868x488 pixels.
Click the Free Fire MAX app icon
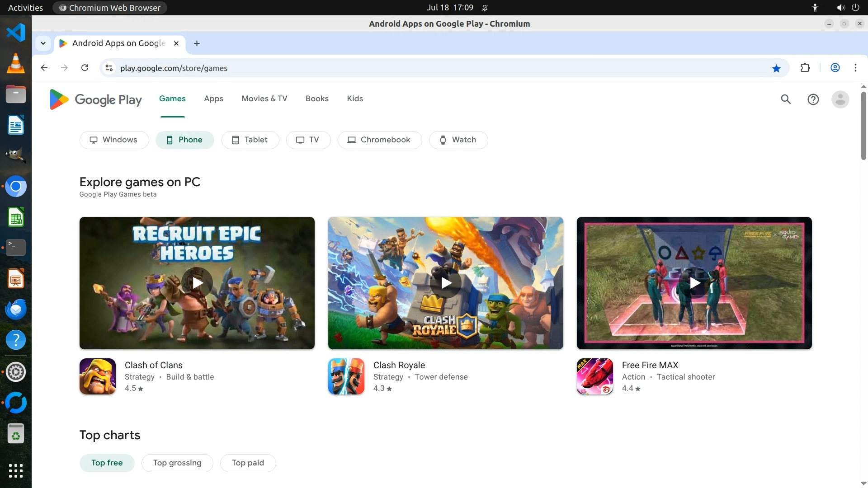[594, 376]
